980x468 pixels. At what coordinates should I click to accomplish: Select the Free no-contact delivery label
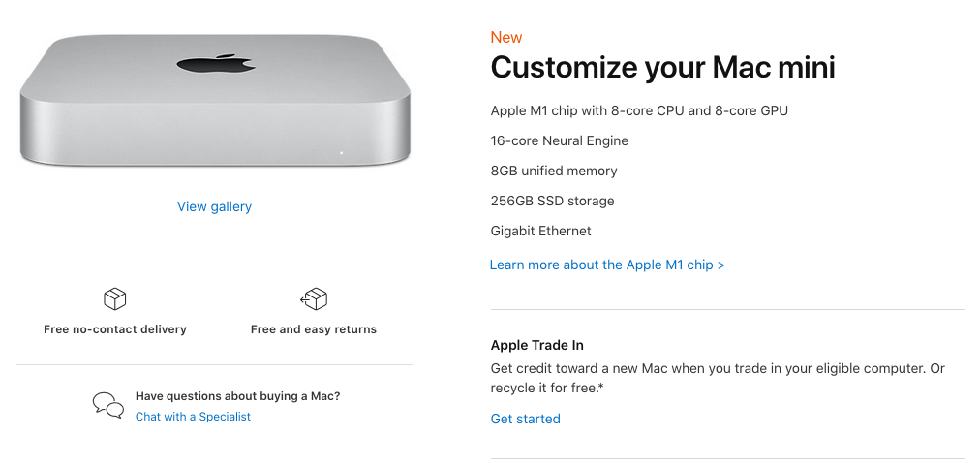tap(115, 329)
